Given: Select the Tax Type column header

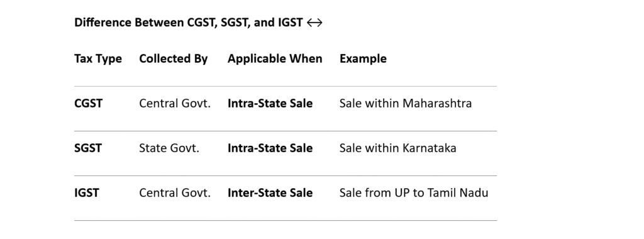Looking at the screenshot, I should [x=98, y=58].
